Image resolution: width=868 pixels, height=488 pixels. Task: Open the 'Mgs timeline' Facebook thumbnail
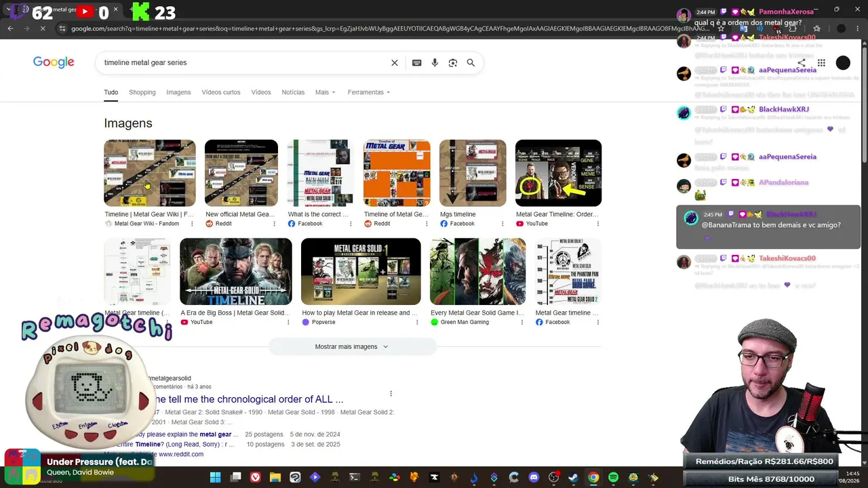473,173
